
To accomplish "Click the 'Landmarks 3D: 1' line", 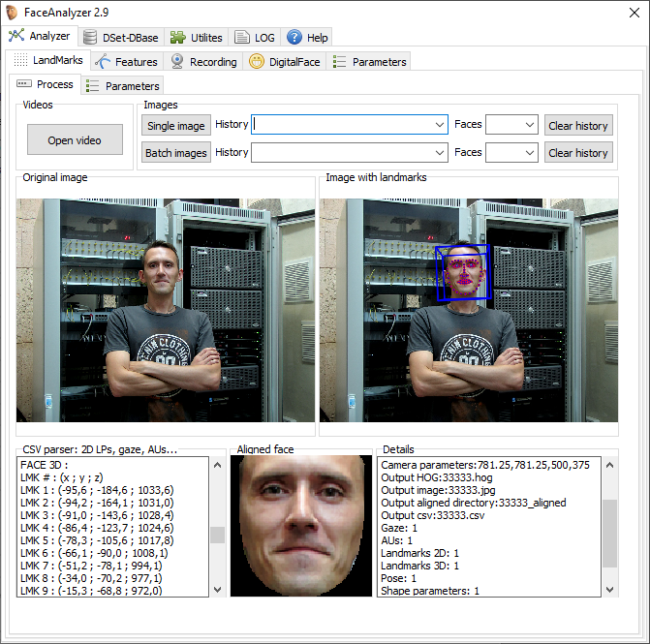I will 419,566.
